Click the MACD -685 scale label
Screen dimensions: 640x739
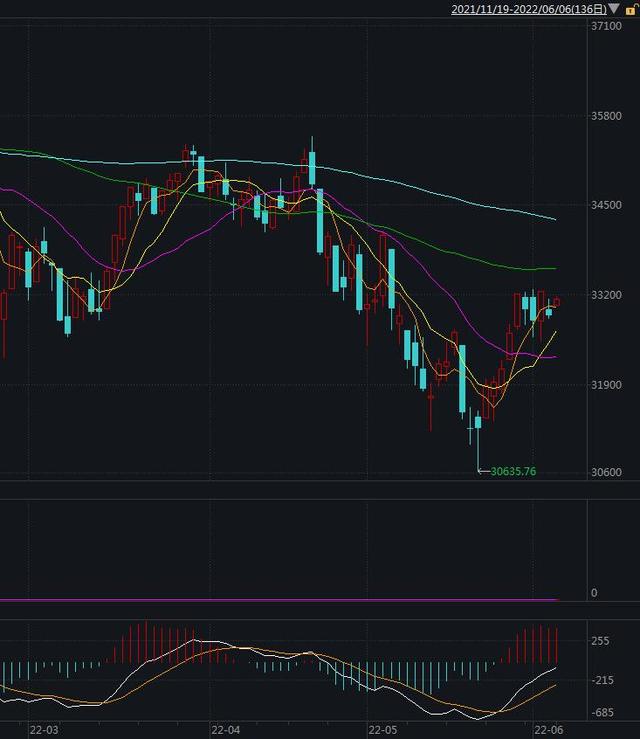coord(602,713)
